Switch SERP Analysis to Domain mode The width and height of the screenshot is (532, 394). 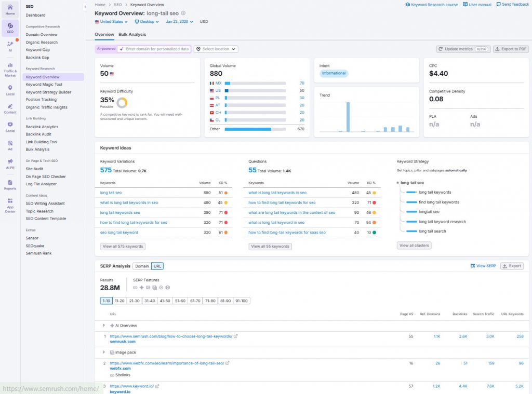142,266
